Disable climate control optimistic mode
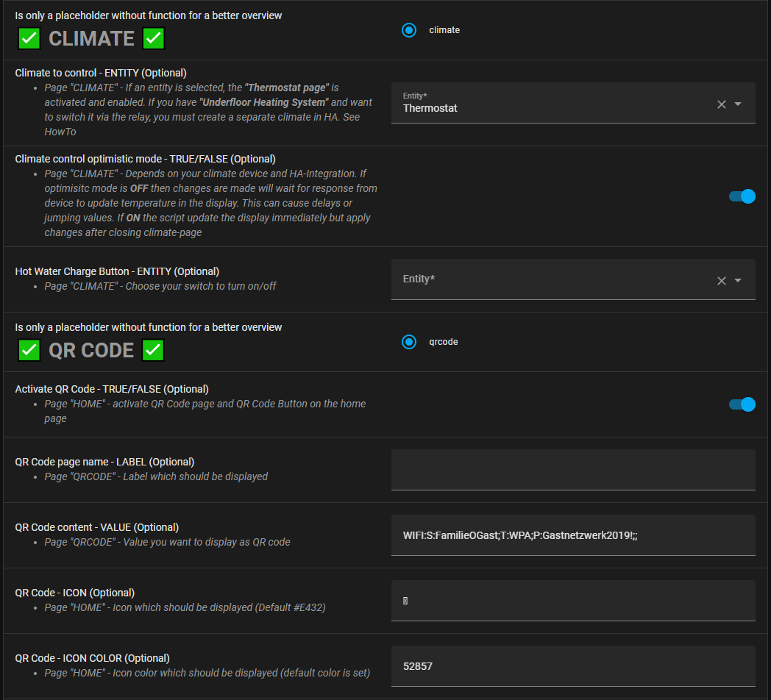The image size is (771, 700). [x=742, y=196]
